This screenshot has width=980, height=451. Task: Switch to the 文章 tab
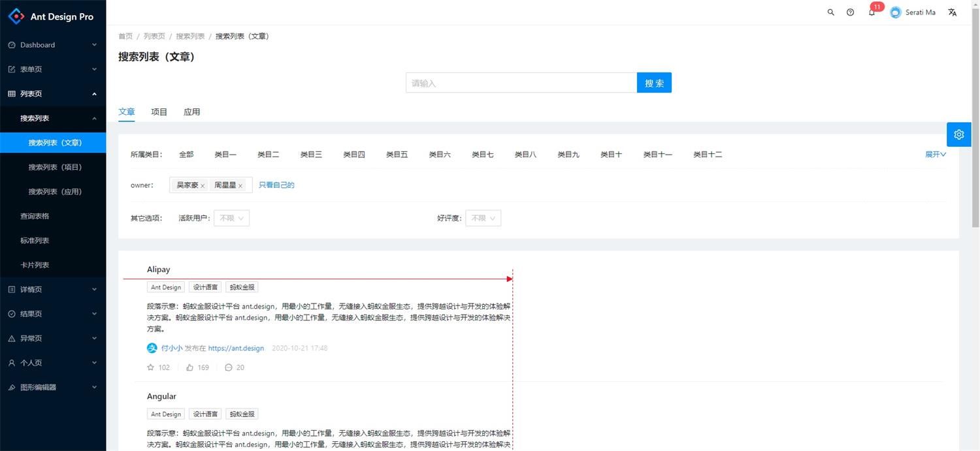point(127,112)
